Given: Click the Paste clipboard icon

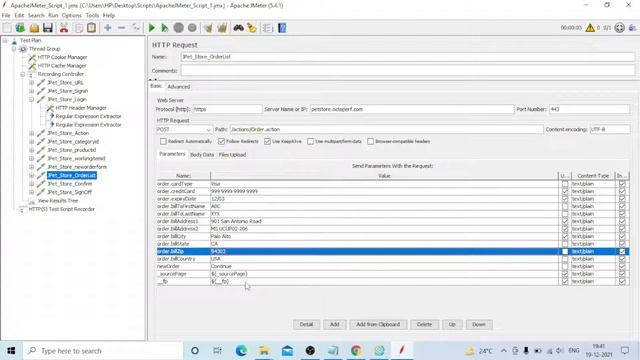Looking at the screenshot, I should (91, 28).
